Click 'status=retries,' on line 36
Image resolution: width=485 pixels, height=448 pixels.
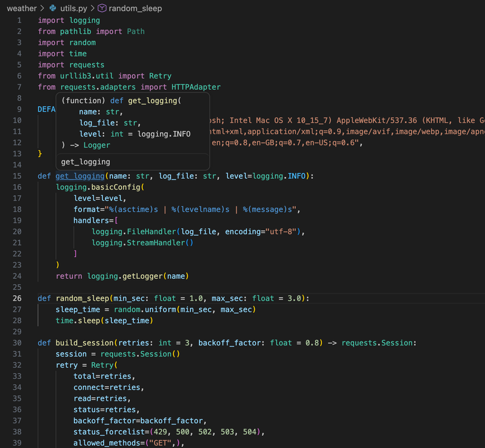[x=107, y=410]
